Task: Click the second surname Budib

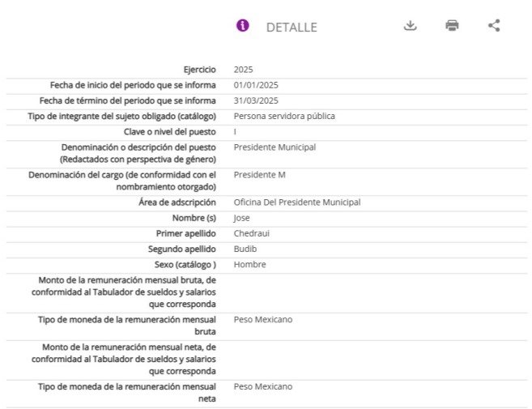Action: click(245, 249)
